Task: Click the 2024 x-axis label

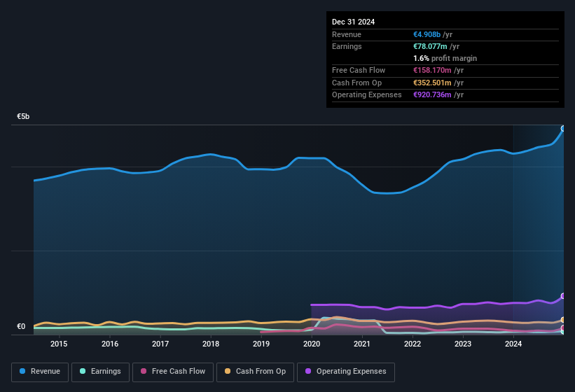Action: [x=513, y=344]
